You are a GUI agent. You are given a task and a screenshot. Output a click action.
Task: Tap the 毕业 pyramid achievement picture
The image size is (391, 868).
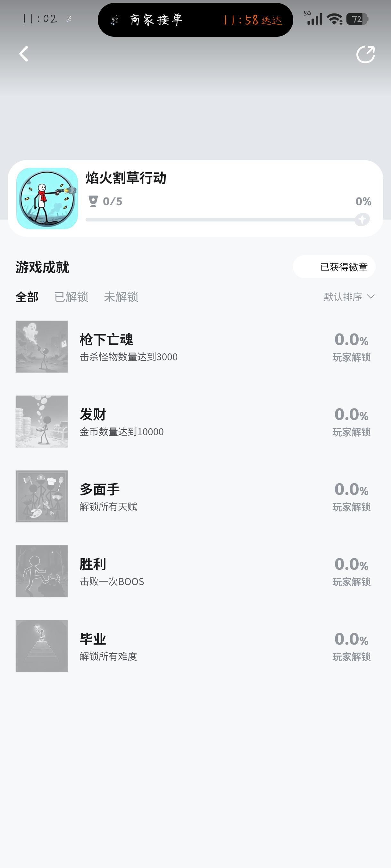pos(41,646)
